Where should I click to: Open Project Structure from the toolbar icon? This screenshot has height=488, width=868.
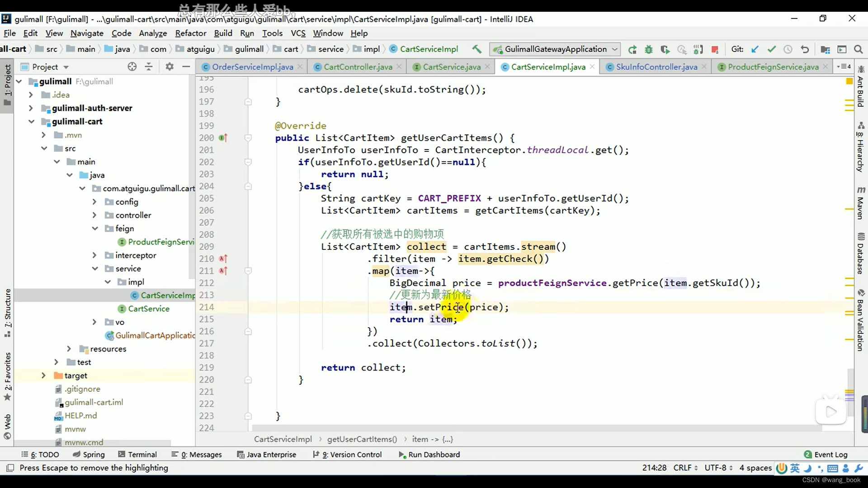825,49
